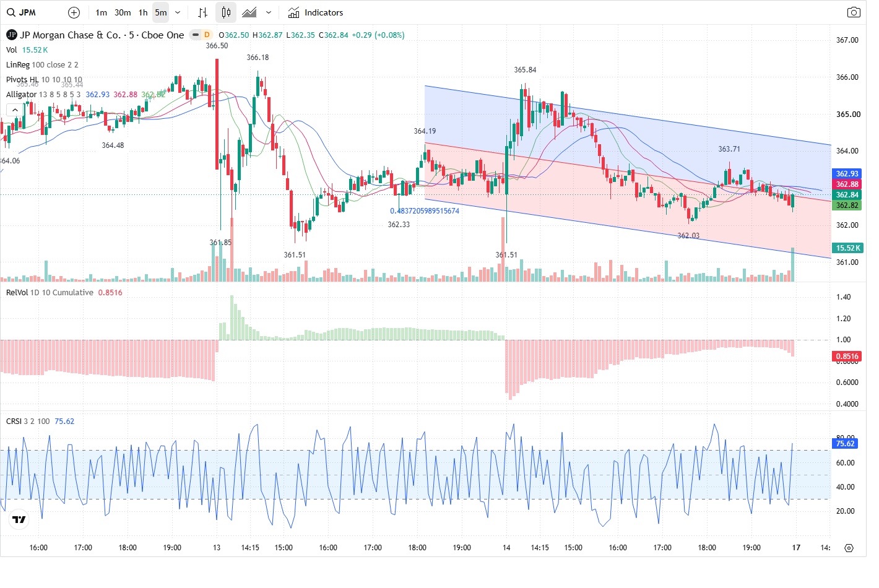This screenshot has width=879, height=588.
Task: Select the Vol indicator legend
Action: coord(12,50)
